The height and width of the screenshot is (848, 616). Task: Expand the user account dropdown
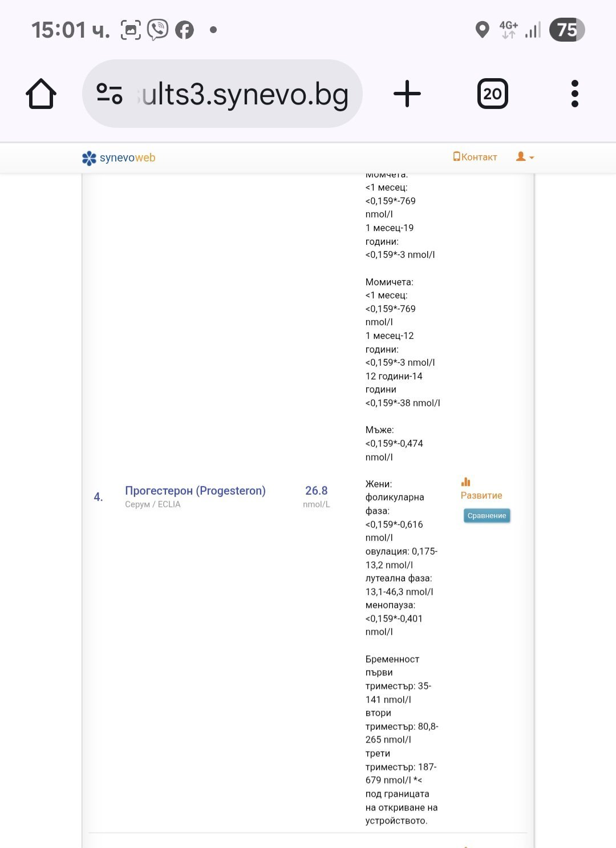525,157
